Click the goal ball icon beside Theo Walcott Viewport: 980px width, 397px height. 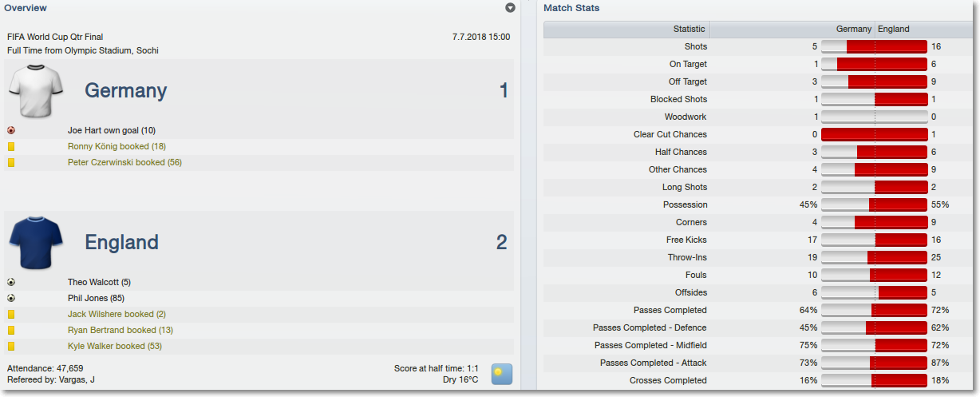pos(11,282)
